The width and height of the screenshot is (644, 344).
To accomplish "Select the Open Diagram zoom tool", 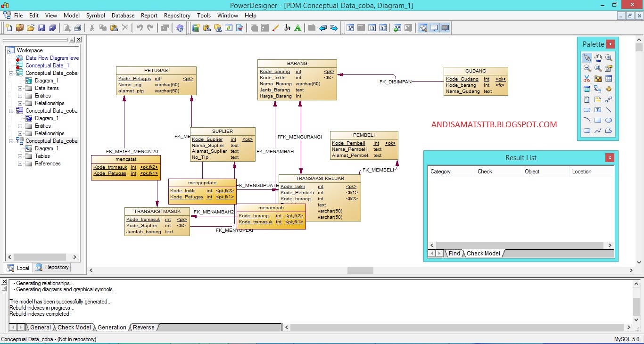I will [x=598, y=68].
